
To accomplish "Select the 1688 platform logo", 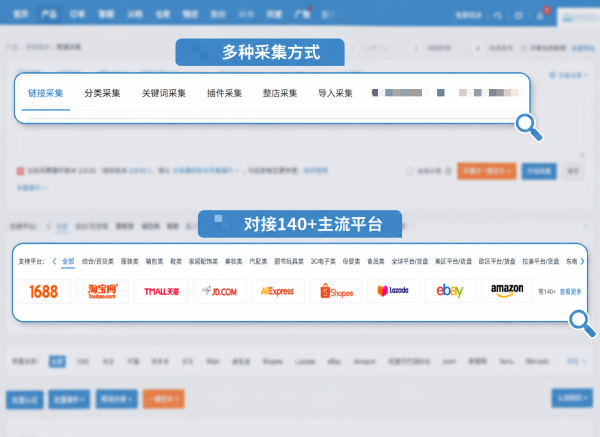I will (44, 291).
